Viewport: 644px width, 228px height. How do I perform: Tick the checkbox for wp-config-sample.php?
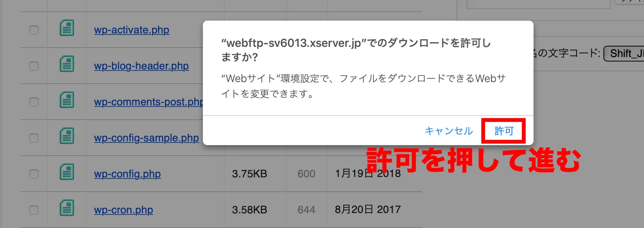[34, 138]
